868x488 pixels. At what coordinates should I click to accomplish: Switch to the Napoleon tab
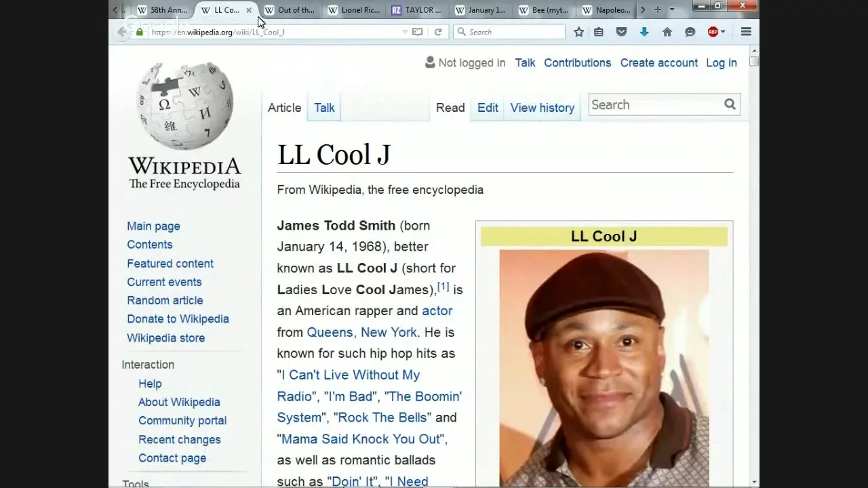[x=608, y=10]
